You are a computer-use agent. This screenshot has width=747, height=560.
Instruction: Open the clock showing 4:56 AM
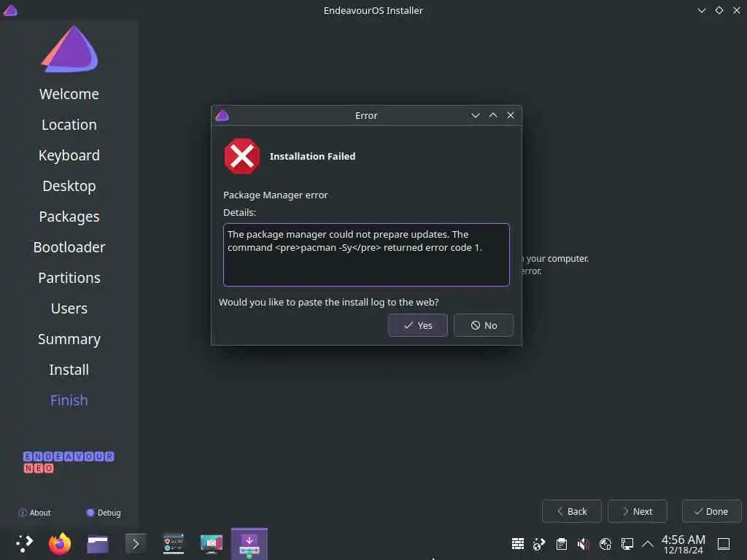point(683,544)
